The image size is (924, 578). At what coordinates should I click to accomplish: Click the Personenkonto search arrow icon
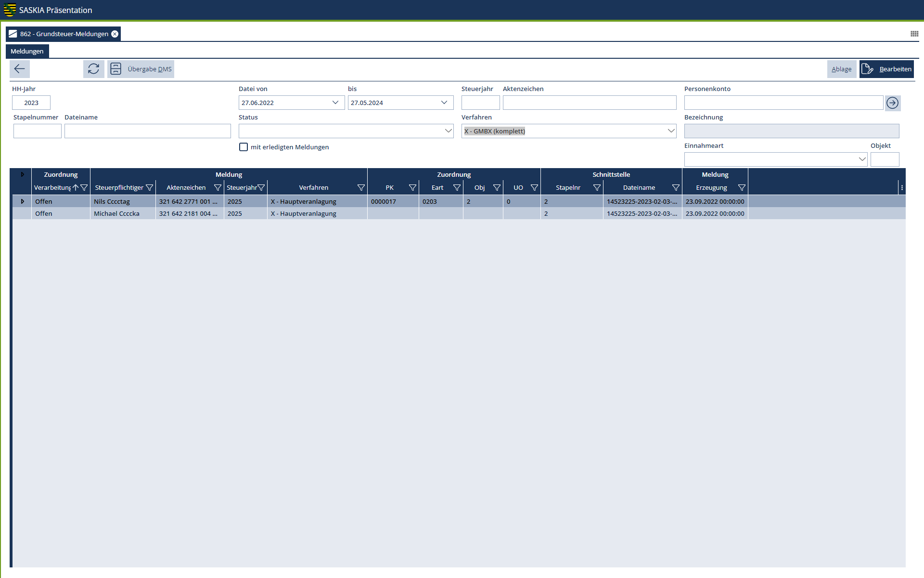[892, 103]
